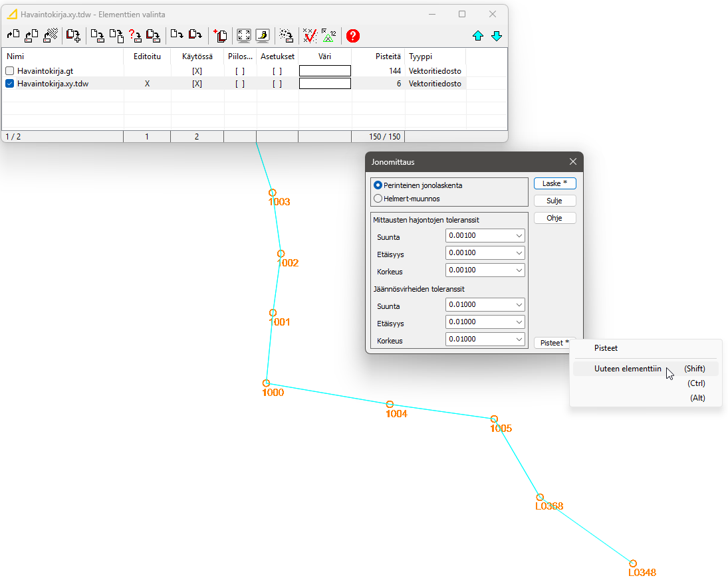Click the first toolbar icon in element list
The image size is (728, 582).
click(x=13, y=36)
